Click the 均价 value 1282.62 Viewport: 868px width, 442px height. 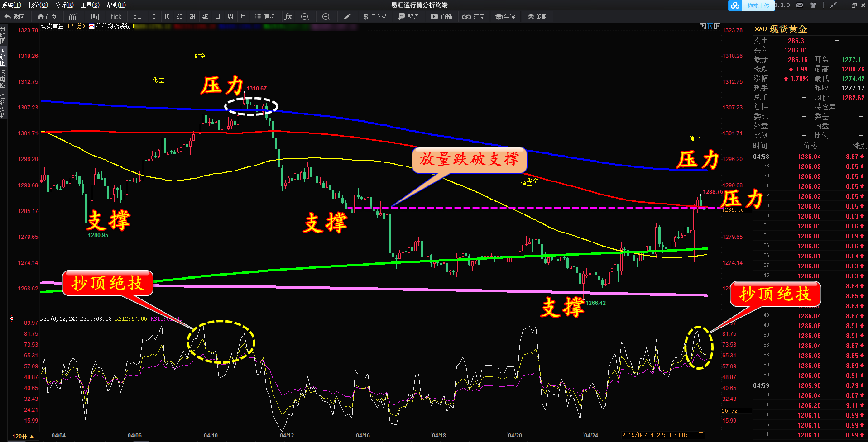click(x=853, y=98)
